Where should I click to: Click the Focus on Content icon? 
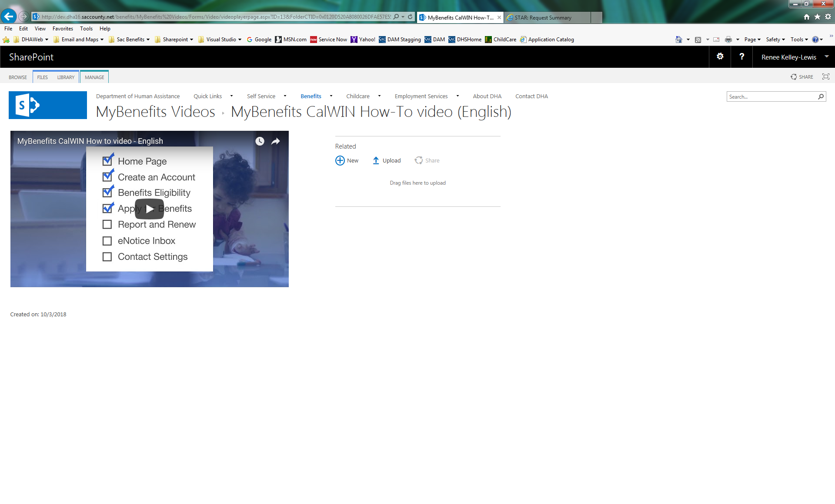(x=826, y=76)
